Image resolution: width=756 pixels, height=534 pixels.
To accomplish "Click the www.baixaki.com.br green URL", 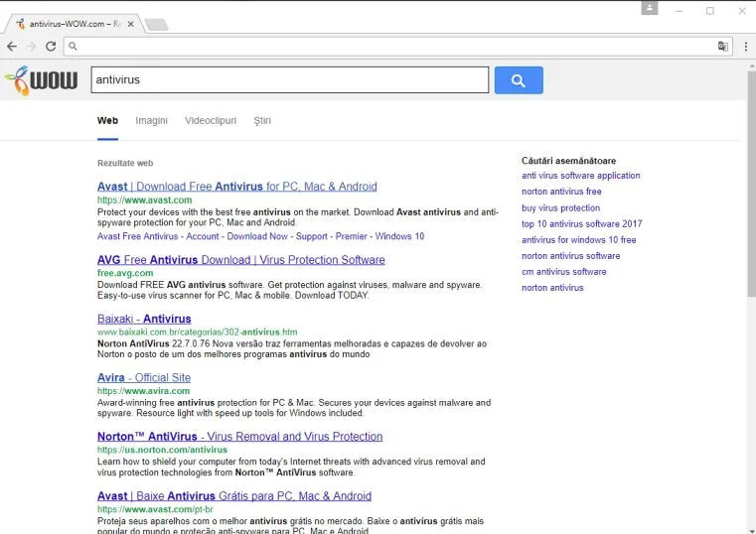I will [x=198, y=332].
